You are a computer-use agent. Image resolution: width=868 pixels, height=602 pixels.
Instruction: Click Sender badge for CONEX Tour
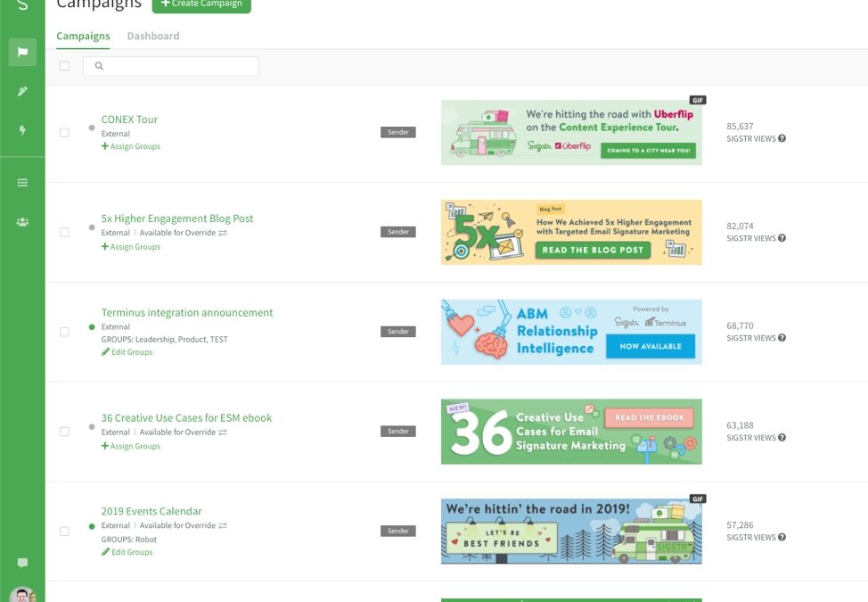pyautogui.click(x=398, y=132)
